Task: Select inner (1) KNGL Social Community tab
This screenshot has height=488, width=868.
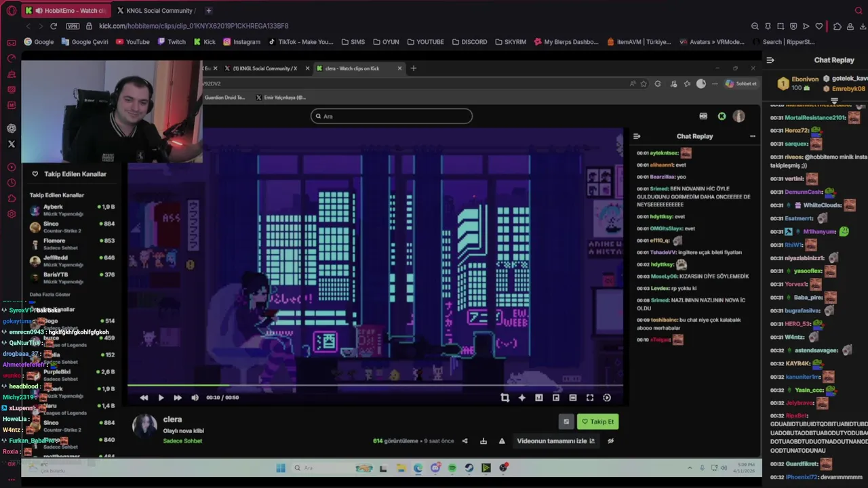Action: pyautogui.click(x=266, y=68)
